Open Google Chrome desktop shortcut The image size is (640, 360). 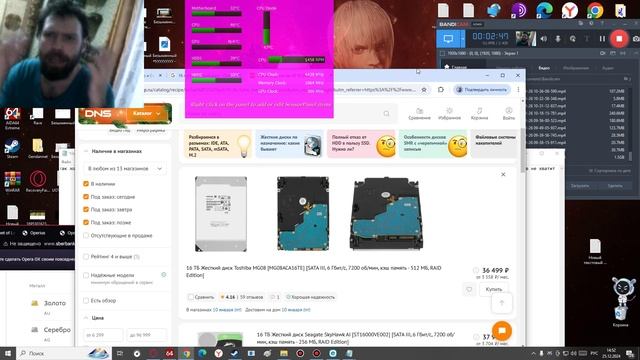point(595,10)
